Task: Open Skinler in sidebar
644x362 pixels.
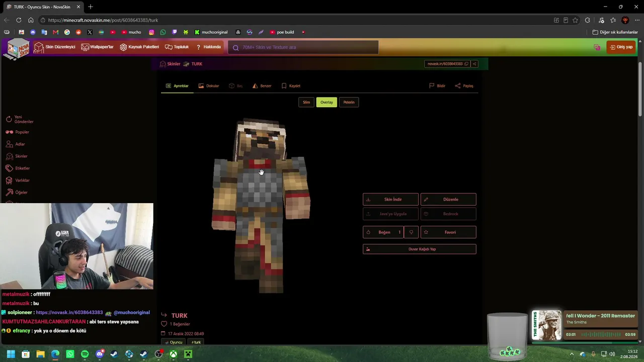Action: 17,156
